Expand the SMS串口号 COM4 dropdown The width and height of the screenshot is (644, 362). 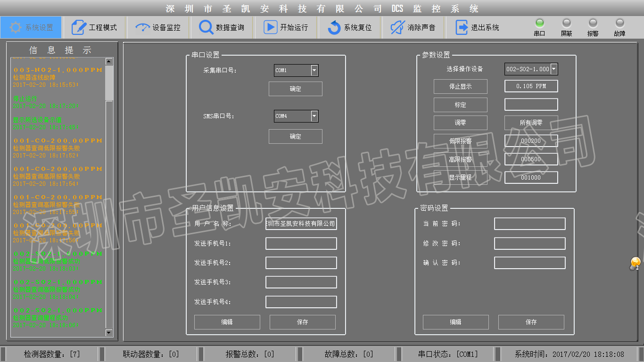(x=314, y=116)
